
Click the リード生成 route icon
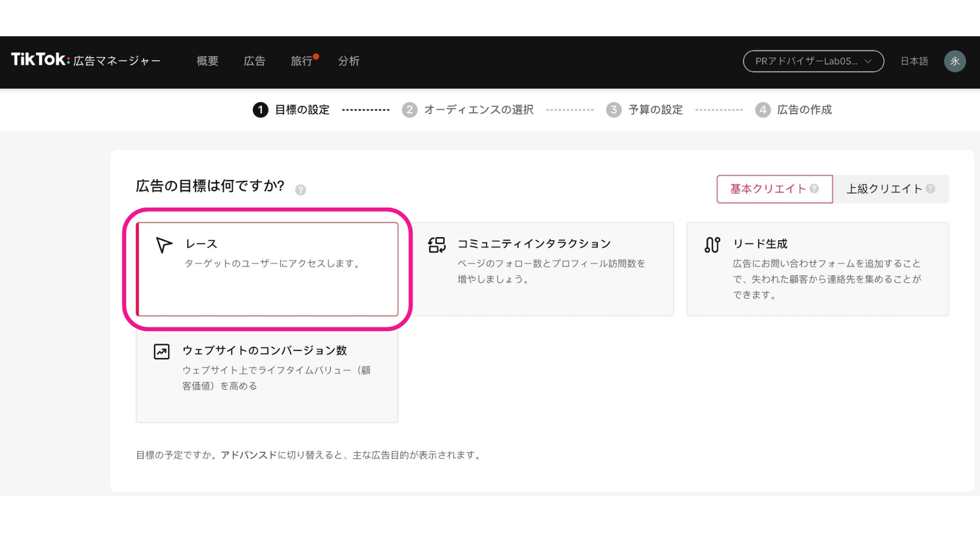coord(712,245)
